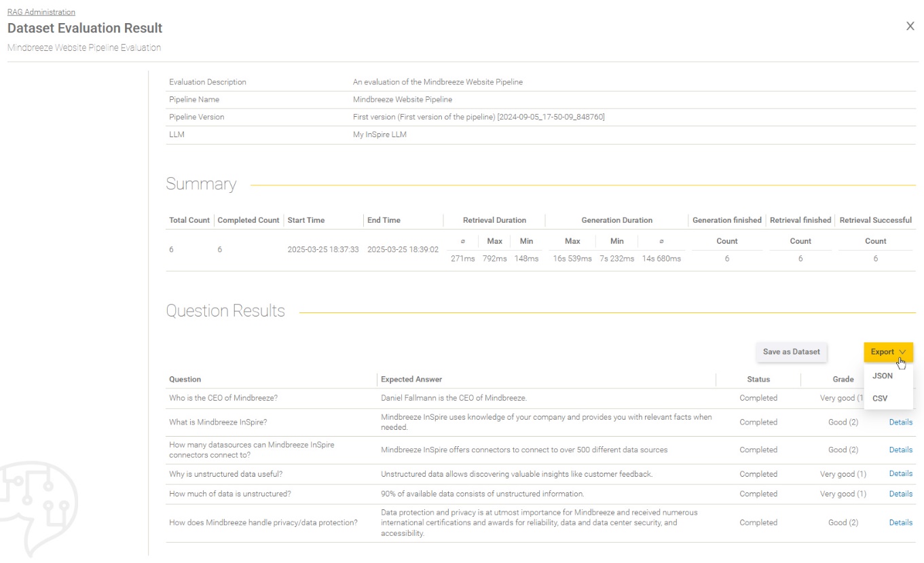Click the Generation finished header

click(727, 220)
